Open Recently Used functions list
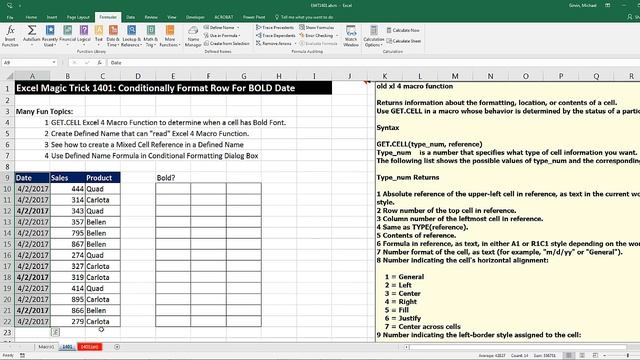Image resolution: width=640 pixels, height=360 pixels. pos(50,36)
